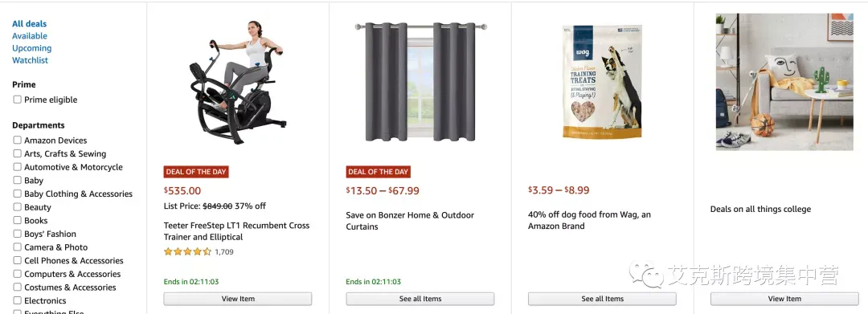Enable the Amazon Devices department filter
868x314 pixels.
point(17,140)
